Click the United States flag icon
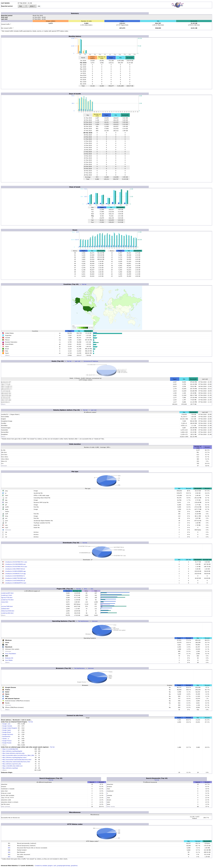This screenshot has width=213, height=868. tap(3, 333)
